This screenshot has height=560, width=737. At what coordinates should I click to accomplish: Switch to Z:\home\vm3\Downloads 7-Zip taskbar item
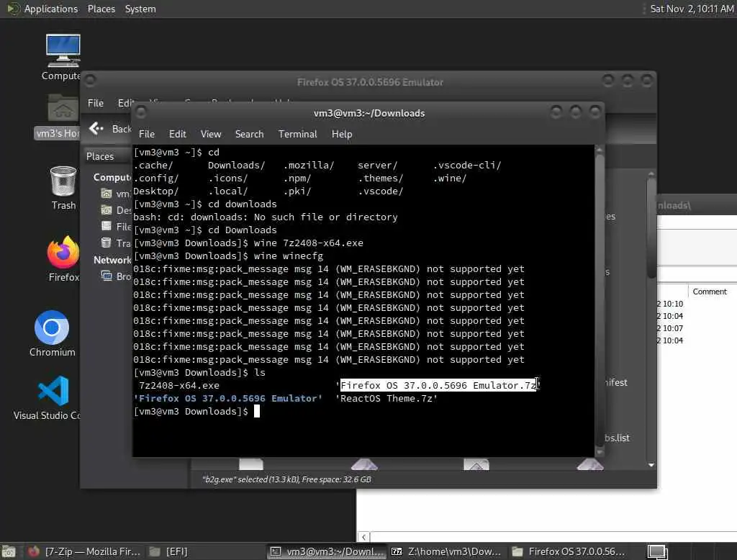[446, 551]
